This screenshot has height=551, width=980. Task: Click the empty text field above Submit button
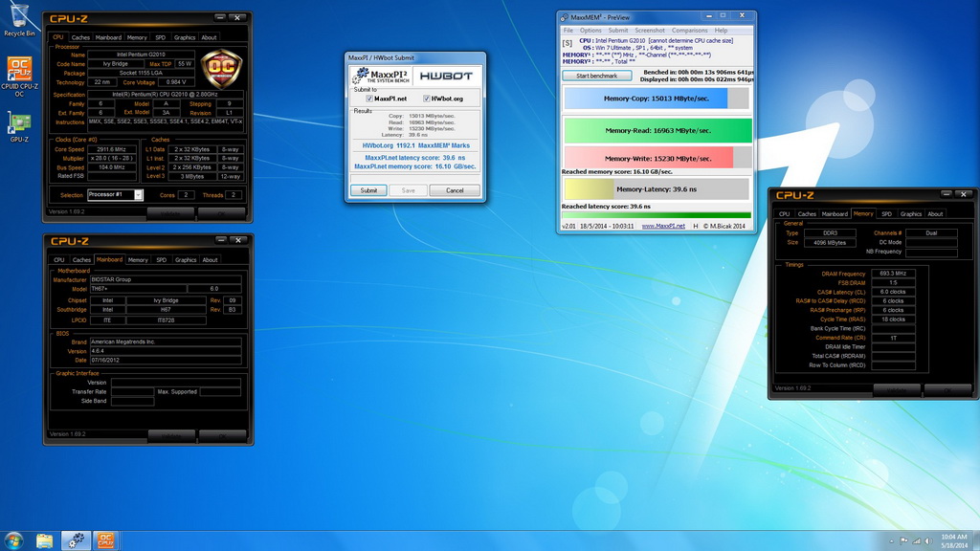415,179
